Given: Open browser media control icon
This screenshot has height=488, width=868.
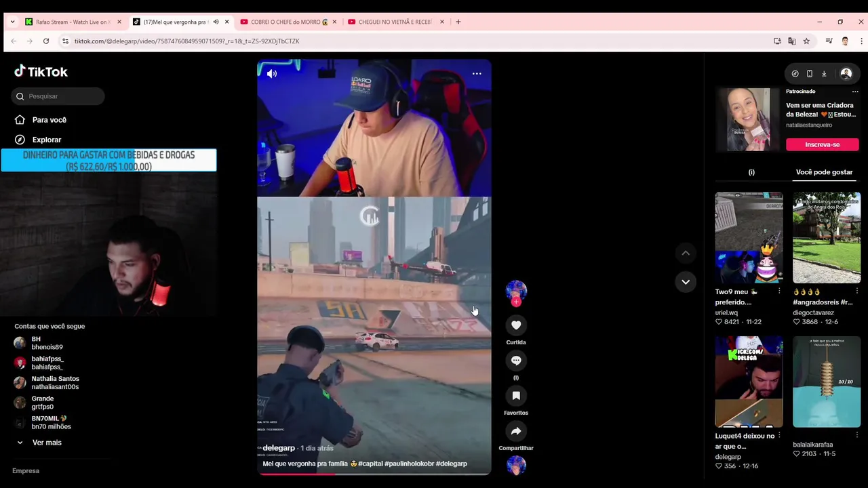Looking at the screenshot, I should point(829,41).
